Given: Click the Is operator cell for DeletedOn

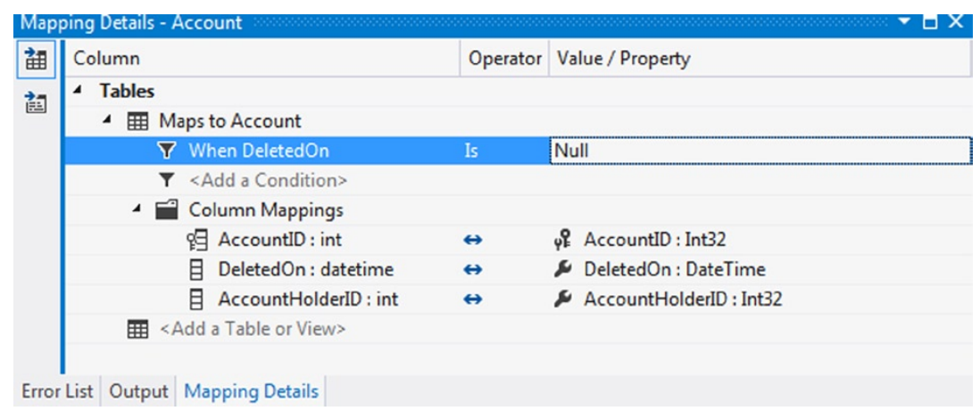Looking at the screenshot, I should click(x=504, y=151).
